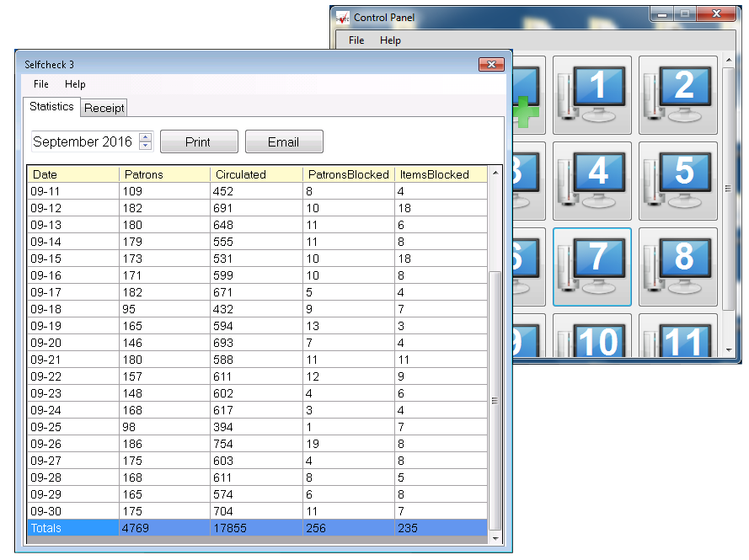Select the 09-30 date cell
Screen dimensions: 749x560
[73, 511]
